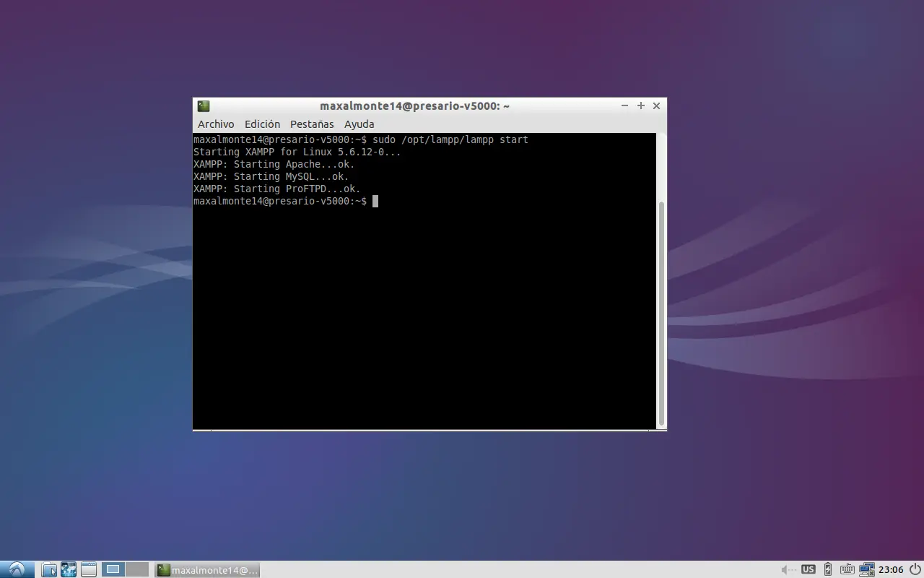
Task: Switch to the second virtual desktop
Action: (136, 569)
